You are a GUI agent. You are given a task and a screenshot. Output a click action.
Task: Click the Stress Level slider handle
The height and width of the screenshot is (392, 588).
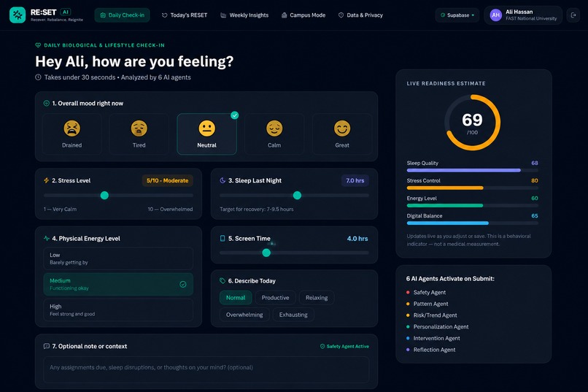104,196
